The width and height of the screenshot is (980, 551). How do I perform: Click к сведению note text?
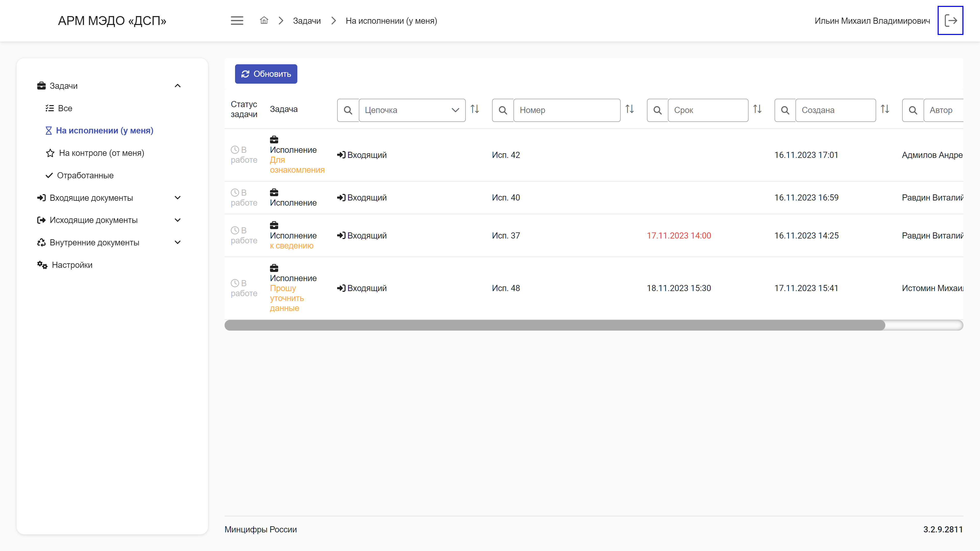pyautogui.click(x=291, y=246)
